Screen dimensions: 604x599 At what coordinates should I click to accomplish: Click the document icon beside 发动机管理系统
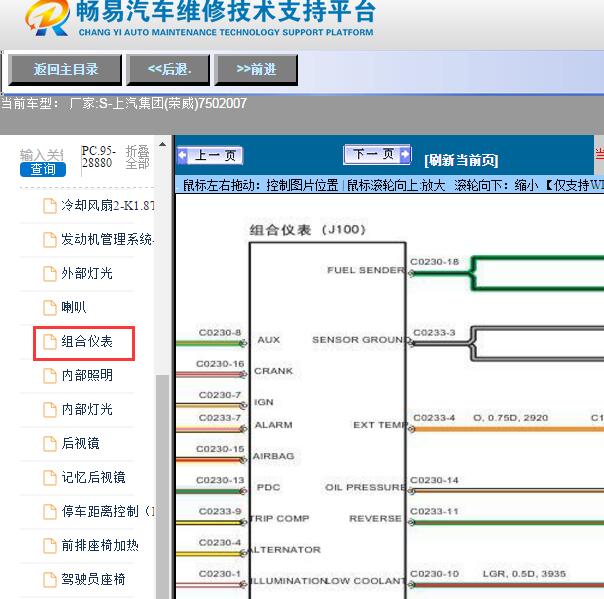coord(50,240)
